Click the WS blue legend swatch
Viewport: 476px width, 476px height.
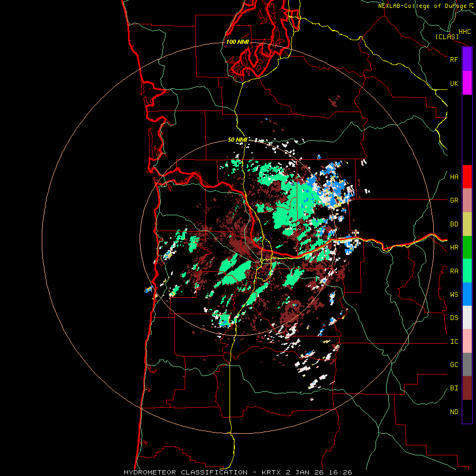coord(467,294)
